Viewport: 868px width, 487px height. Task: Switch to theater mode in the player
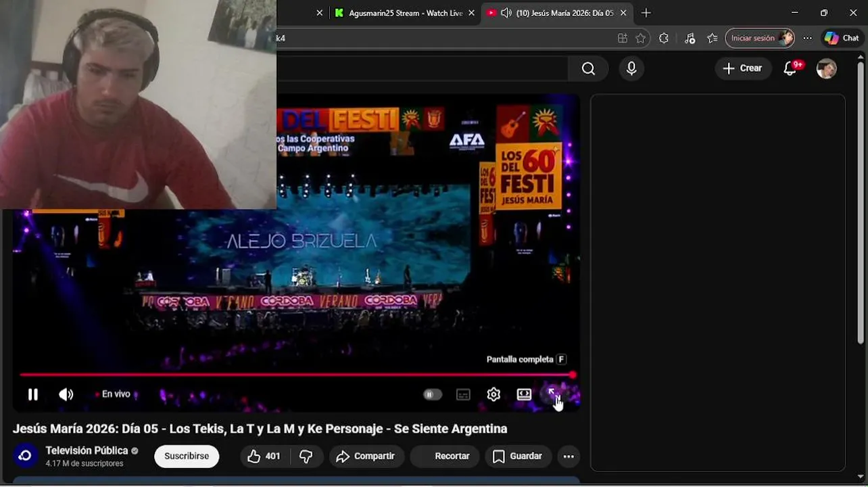(x=524, y=394)
